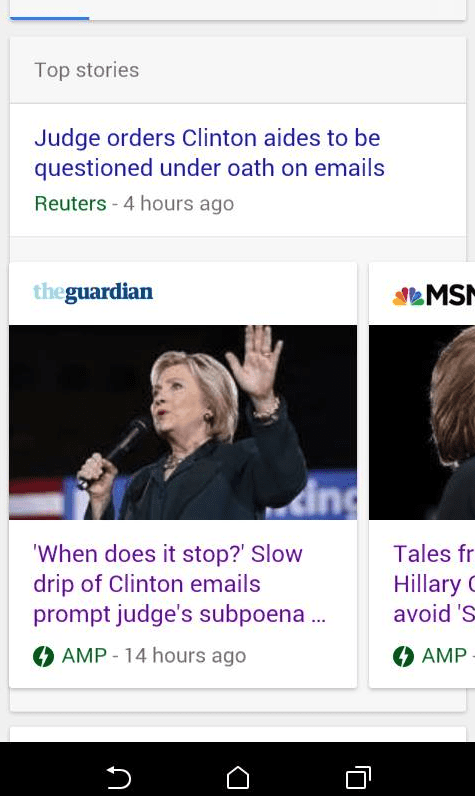Screen dimensions: 475x796
Task: Open the Clinton speaking photo thumbnail
Action: point(183,422)
